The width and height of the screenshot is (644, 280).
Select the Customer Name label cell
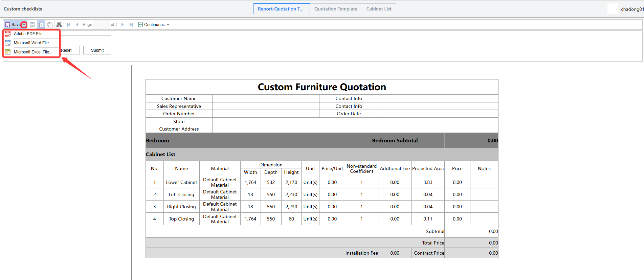[179, 98]
